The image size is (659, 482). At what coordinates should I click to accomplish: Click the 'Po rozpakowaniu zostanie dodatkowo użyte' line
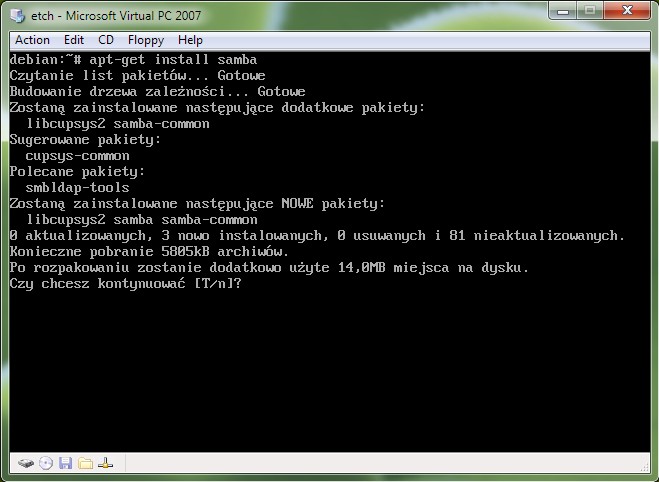point(269,268)
